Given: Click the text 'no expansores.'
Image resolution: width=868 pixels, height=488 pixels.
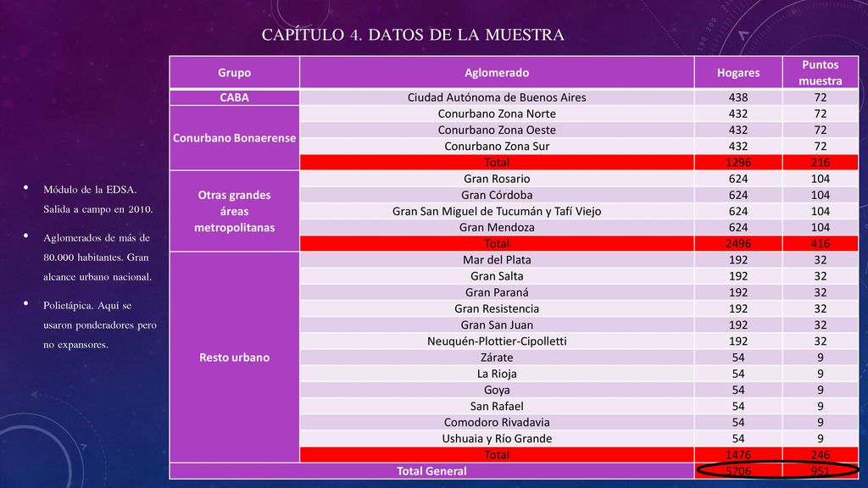Looking at the screenshot, I should pos(75,345).
